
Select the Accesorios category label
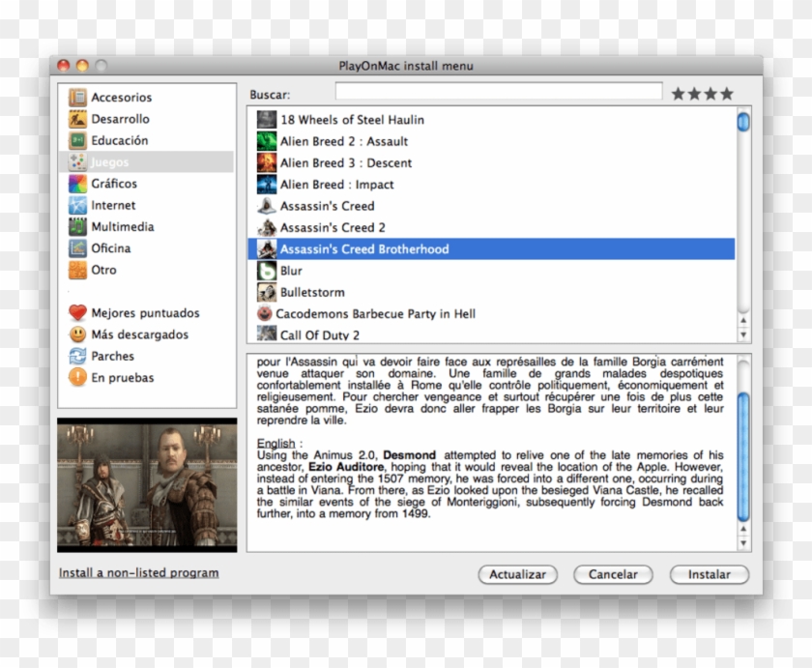point(122,98)
